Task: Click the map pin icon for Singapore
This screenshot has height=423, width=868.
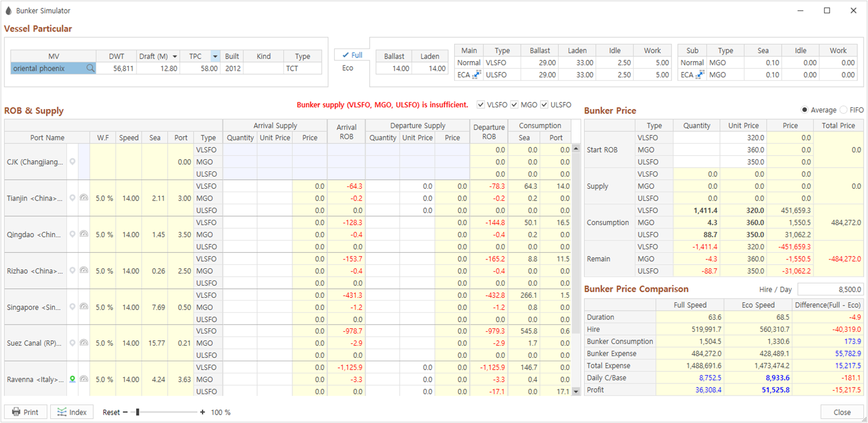Action: coord(72,307)
